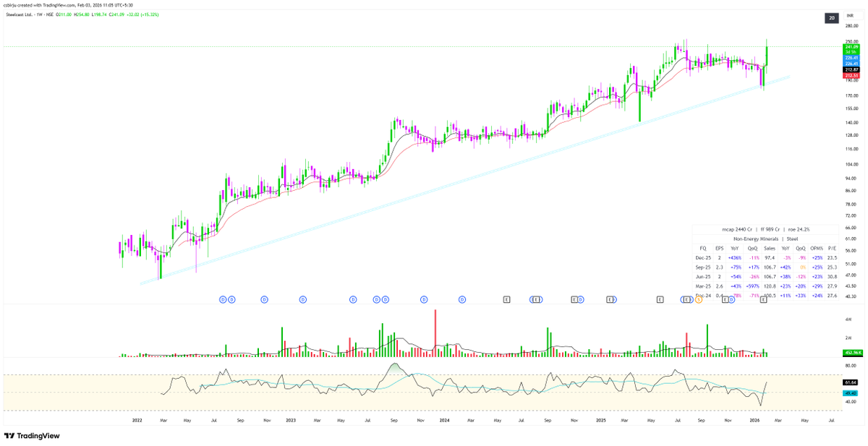Click the 'OPM%' column header
Image resolution: width=868 pixels, height=446 pixels.
817,249
